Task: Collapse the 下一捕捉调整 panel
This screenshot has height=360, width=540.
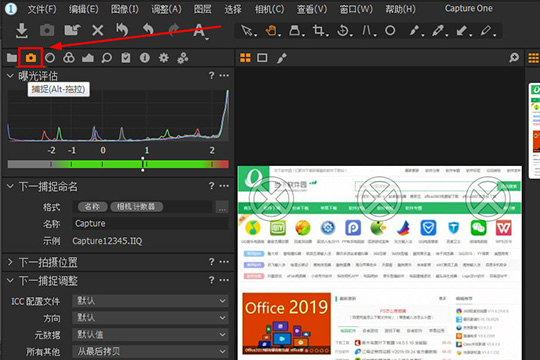Action: click(x=10, y=280)
